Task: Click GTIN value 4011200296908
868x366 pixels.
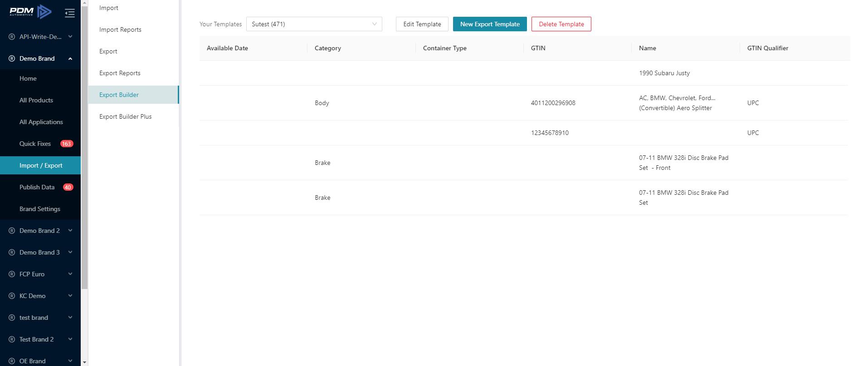Action: 553,103
